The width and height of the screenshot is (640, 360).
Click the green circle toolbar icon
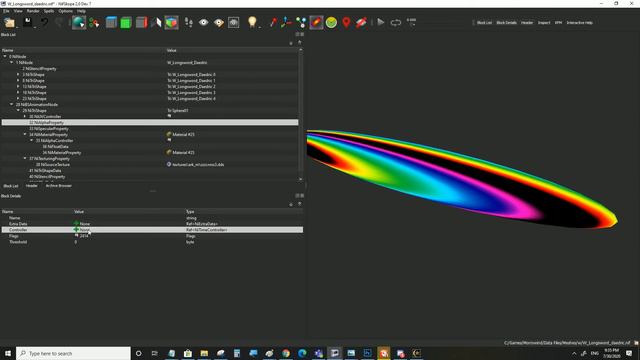(x=331, y=22)
